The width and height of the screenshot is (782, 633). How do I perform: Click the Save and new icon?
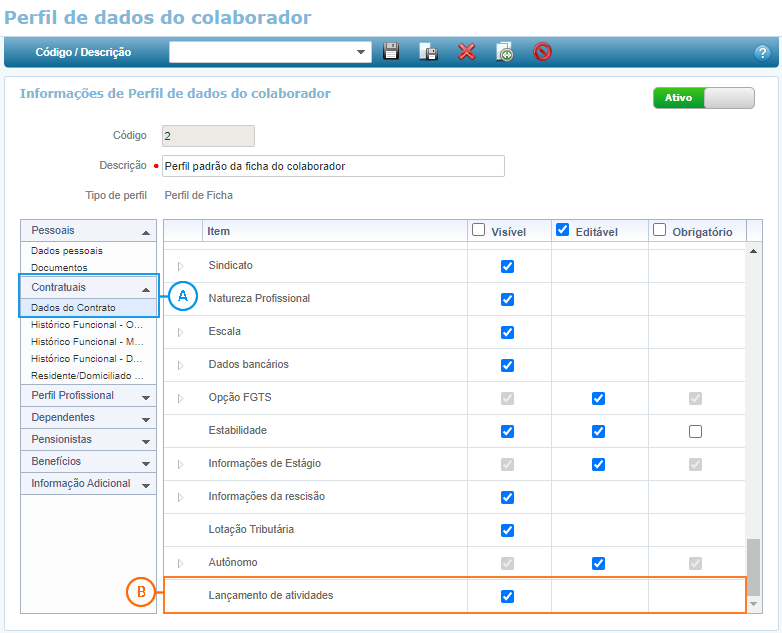coord(428,52)
